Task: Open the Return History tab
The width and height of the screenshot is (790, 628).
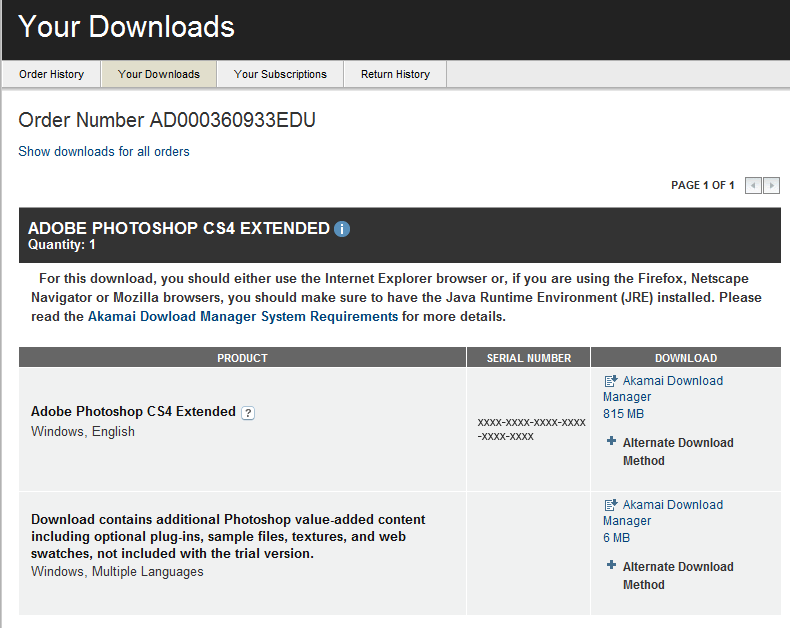Action: [x=395, y=74]
